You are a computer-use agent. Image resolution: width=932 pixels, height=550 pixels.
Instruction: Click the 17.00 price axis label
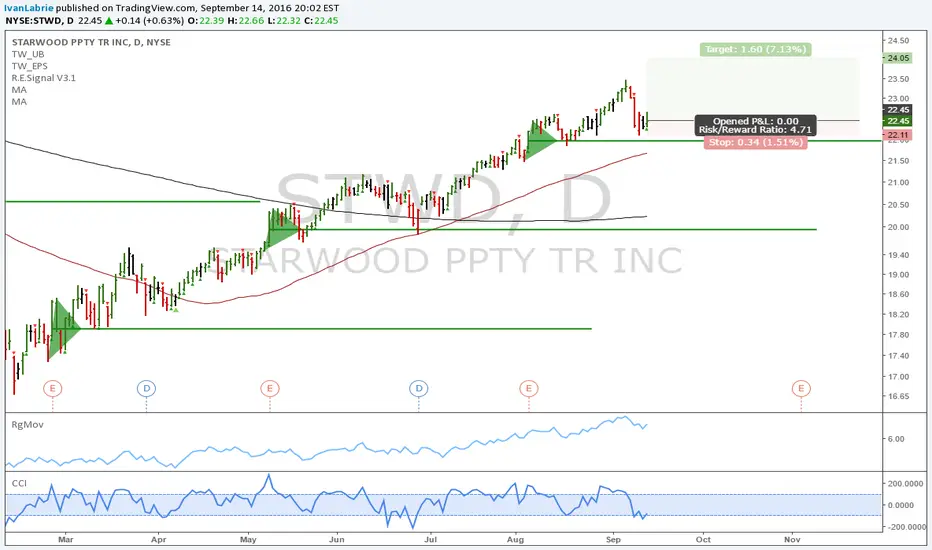coord(898,376)
